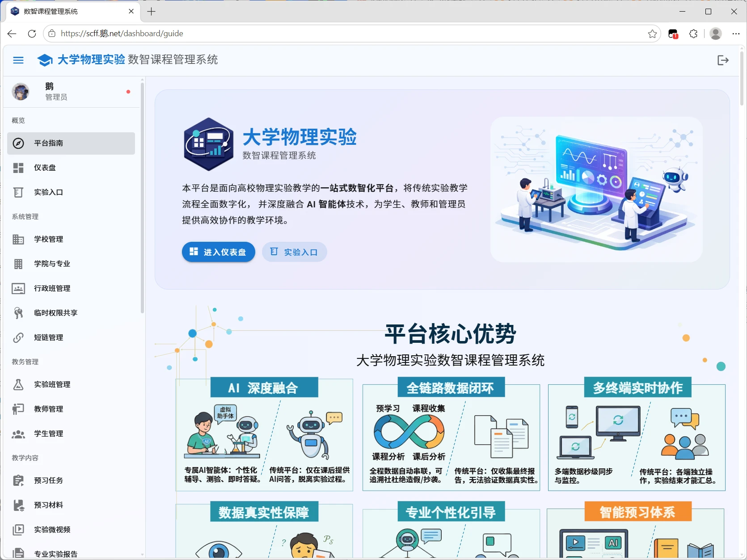The width and height of the screenshot is (747, 560).
Task: Click the grid icon beside 学院与专业
Action: click(18, 264)
